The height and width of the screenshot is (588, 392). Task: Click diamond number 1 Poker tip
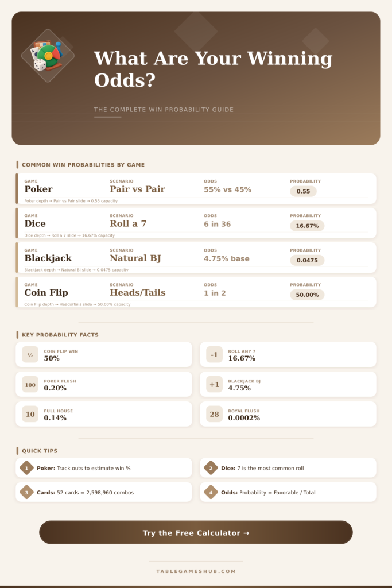[x=26, y=468]
